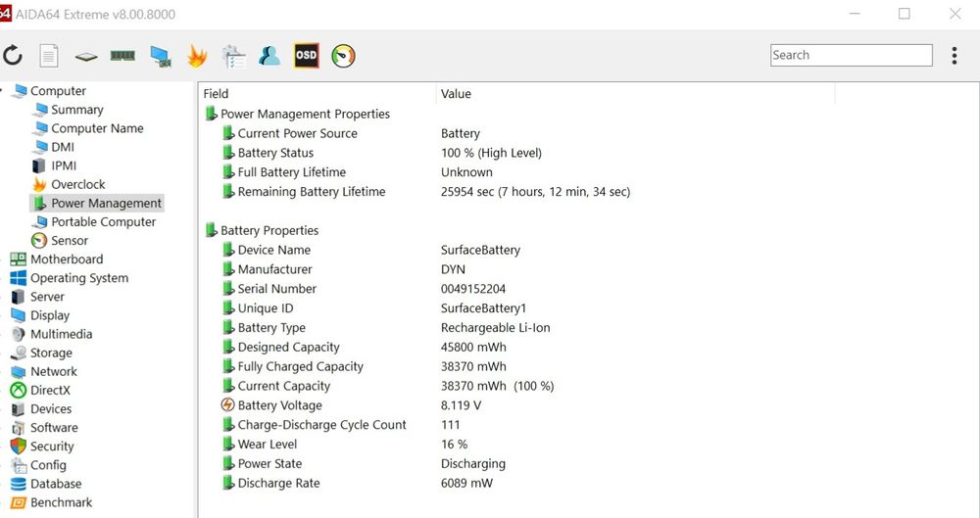Open the Summary page
This screenshot has width=980, height=518.
click(76, 110)
